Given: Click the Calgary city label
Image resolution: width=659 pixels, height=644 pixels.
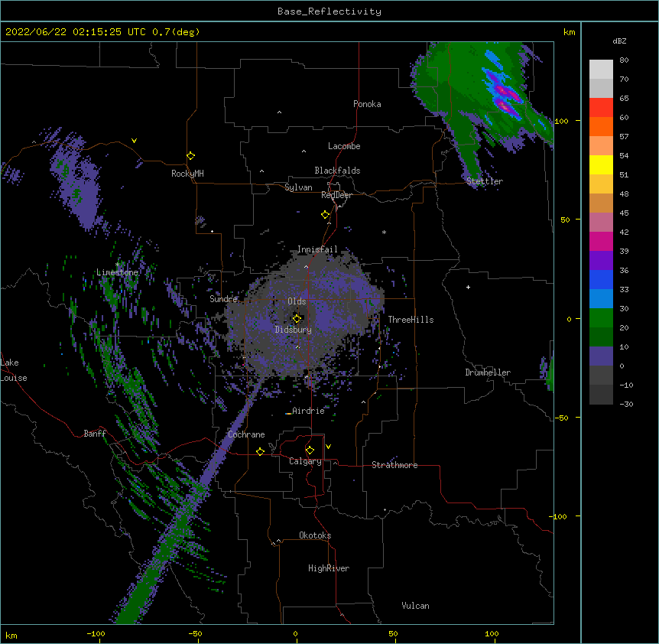Looking at the screenshot, I should 305,461.
